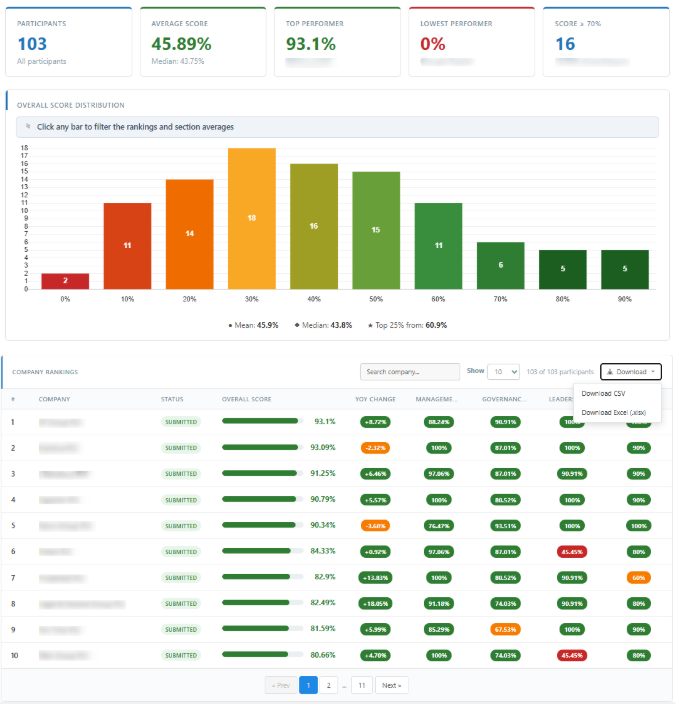
Task: Click the 60% orange badge in row 7
Action: [639, 578]
